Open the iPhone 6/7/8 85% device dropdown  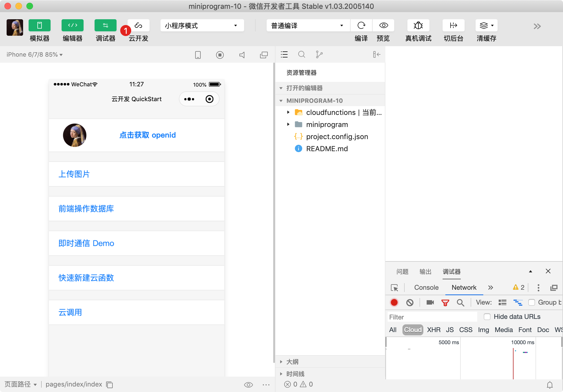35,54
